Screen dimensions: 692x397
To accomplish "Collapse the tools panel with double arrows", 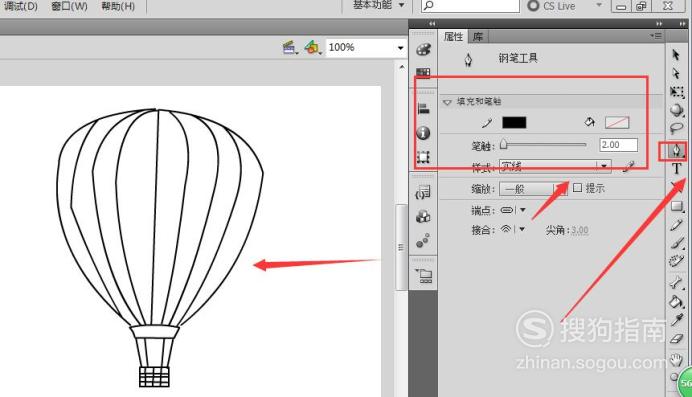I will click(x=683, y=23).
